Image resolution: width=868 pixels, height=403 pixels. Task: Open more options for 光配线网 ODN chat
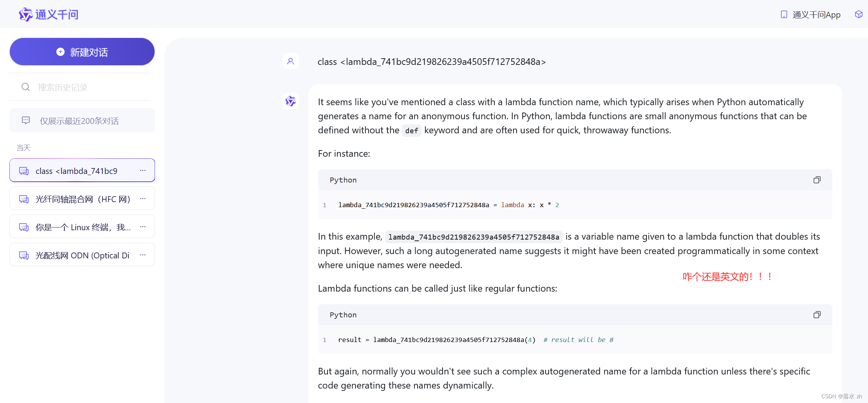[143, 255]
